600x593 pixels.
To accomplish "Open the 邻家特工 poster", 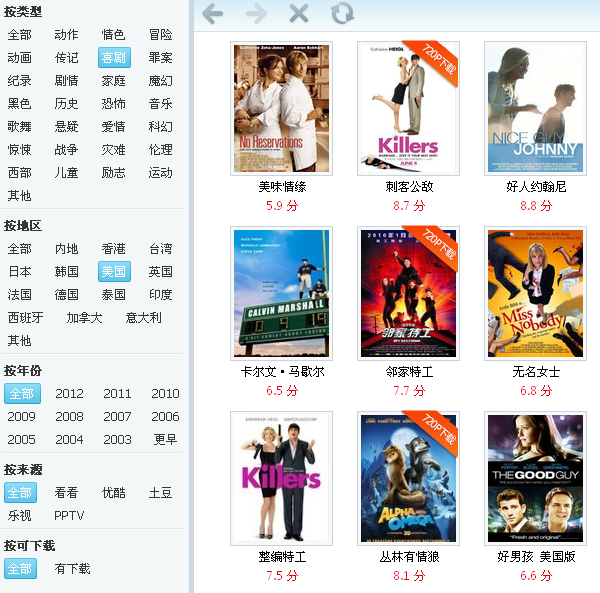I will (408, 293).
